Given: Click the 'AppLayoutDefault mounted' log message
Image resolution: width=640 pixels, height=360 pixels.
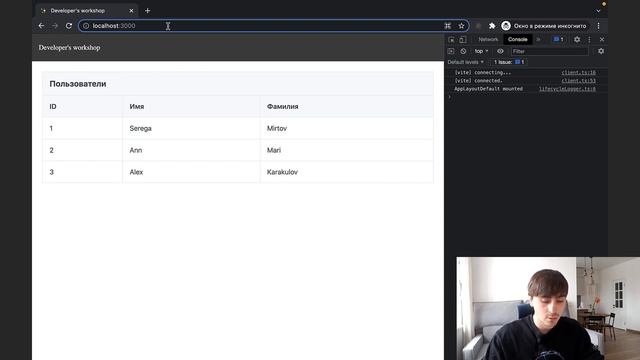Looking at the screenshot, I should [x=489, y=89].
